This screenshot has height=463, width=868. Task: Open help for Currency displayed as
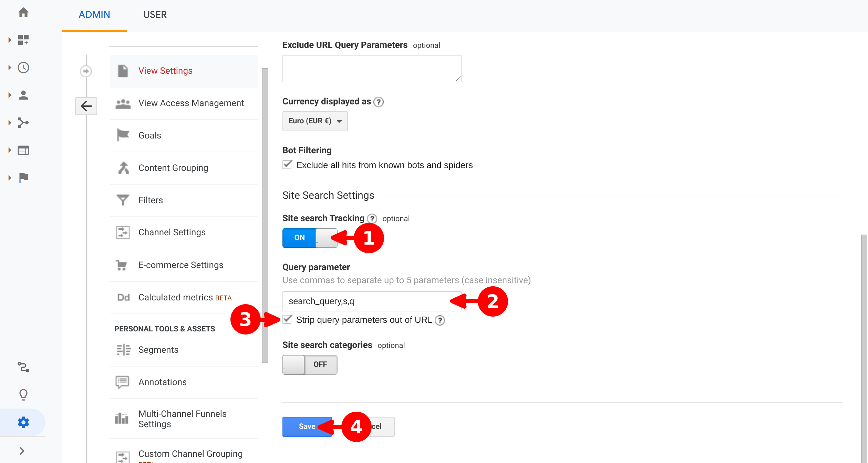point(379,102)
